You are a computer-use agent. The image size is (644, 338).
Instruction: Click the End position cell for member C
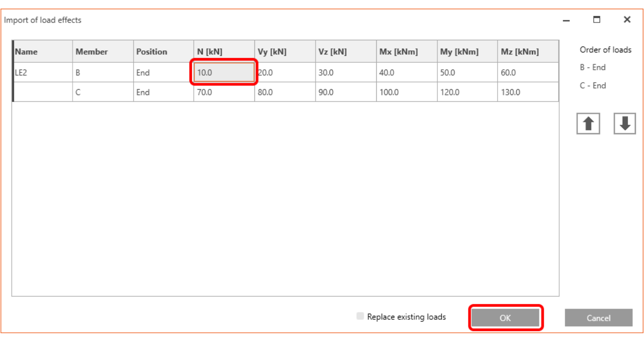tap(156, 91)
